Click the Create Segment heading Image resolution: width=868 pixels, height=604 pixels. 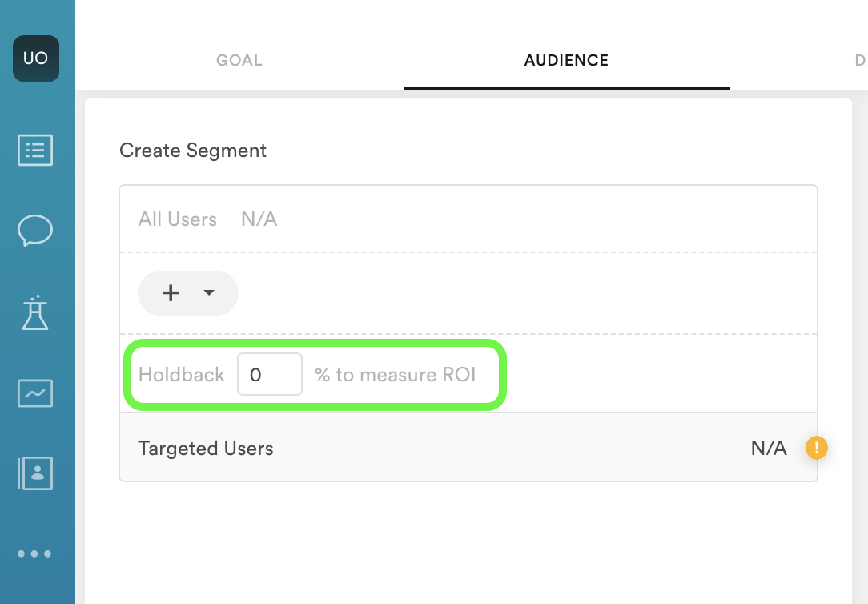click(x=193, y=151)
